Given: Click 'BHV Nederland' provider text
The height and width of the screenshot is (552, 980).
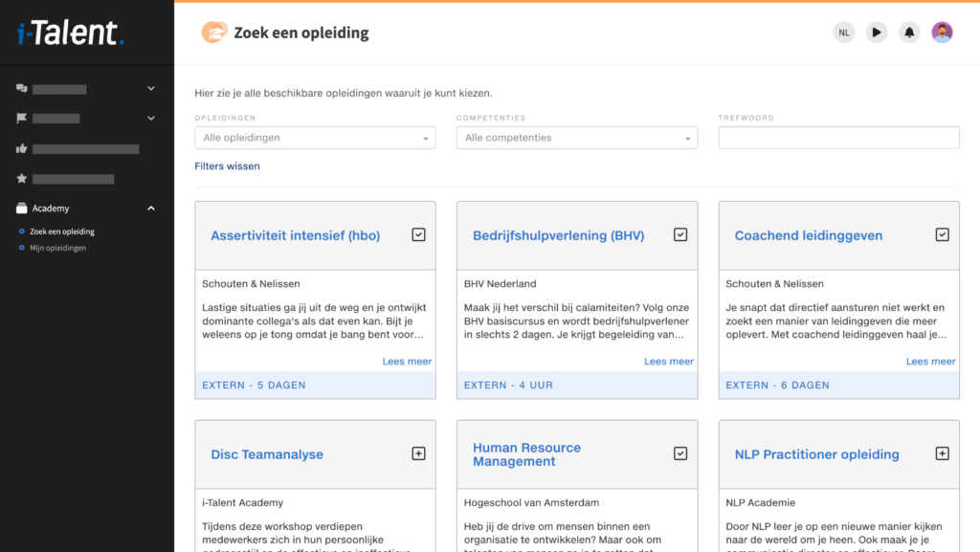Looking at the screenshot, I should click(500, 283).
